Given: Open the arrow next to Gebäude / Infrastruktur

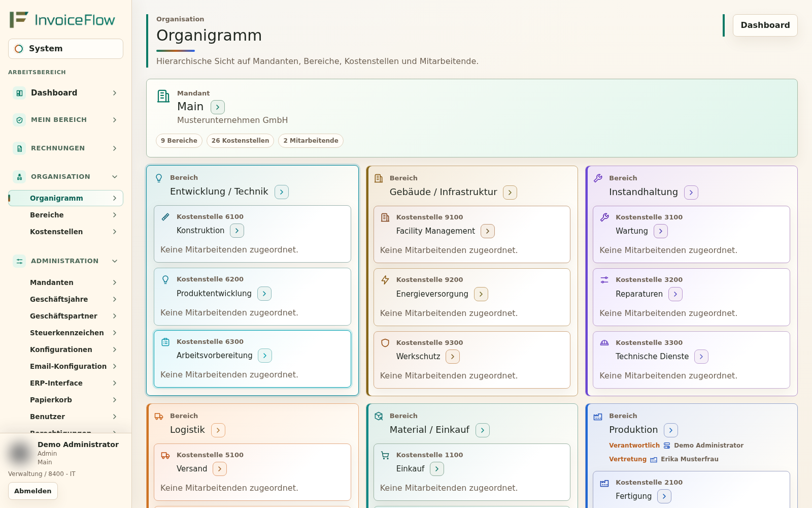Looking at the screenshot, I should (x=510, y=193).
